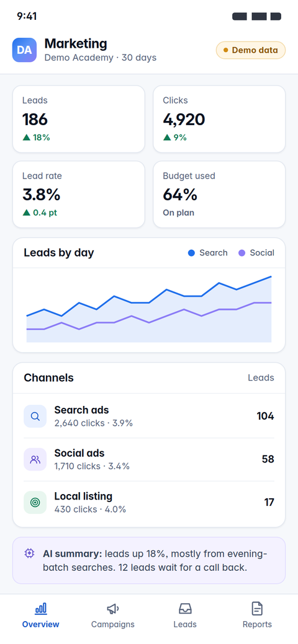Click the purple Social legend dot
The height and width of the screenshot is (644, 298).
(x=242, y=253)
